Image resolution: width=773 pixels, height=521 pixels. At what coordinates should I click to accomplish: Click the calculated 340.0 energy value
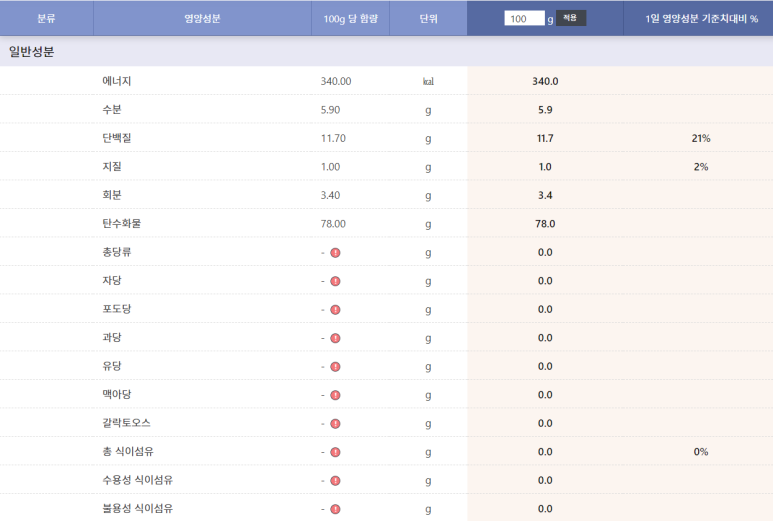(545, 81)
